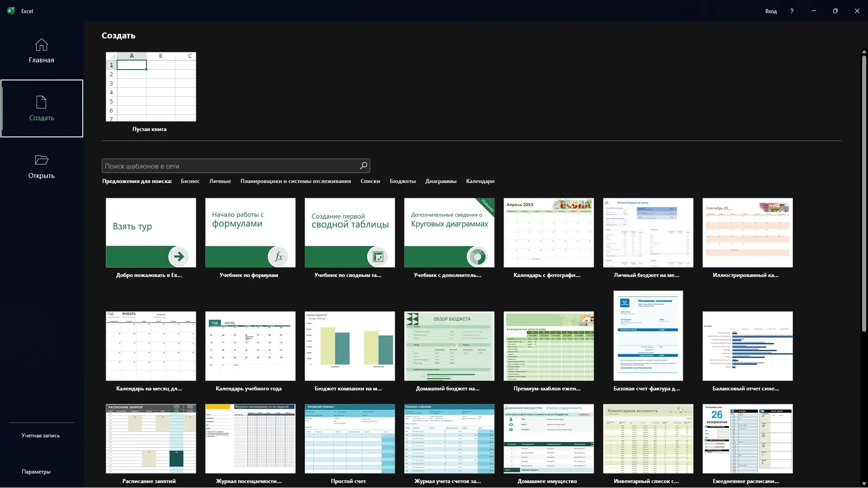Click the question mark help icon
This screenshot has height=488, width=868.
click(792, 11)
